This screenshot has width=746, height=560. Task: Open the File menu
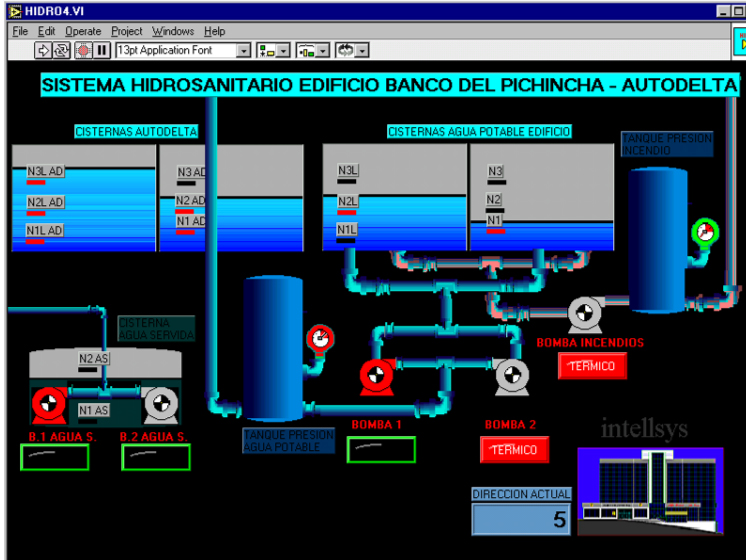pyautogui.click(x=20, y=31)
